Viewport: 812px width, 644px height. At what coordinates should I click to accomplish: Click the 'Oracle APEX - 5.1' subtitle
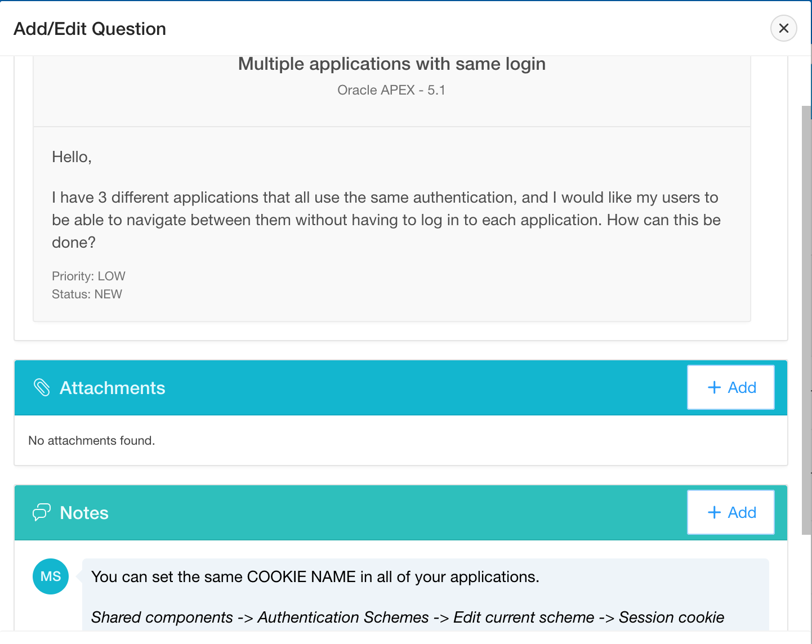[391, 90]
